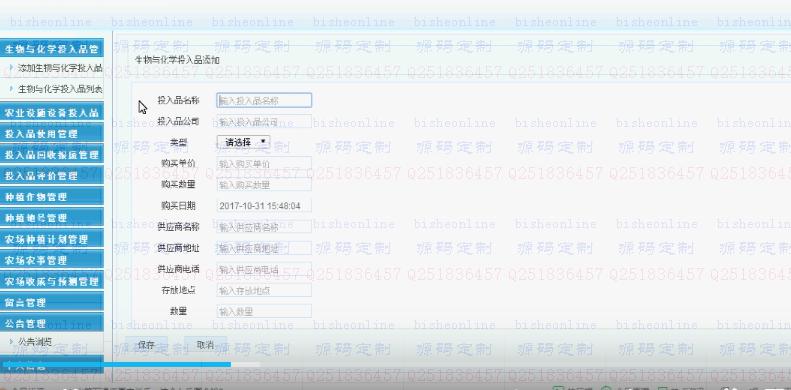Click the 保存 button
Image resolution: width=791 pixels, height=390 pixels.
pos(146,345)
